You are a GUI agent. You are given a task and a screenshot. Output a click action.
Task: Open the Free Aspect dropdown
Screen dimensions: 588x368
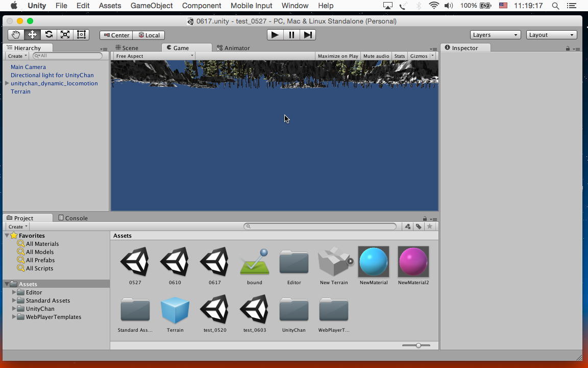[x=154, y=56]
